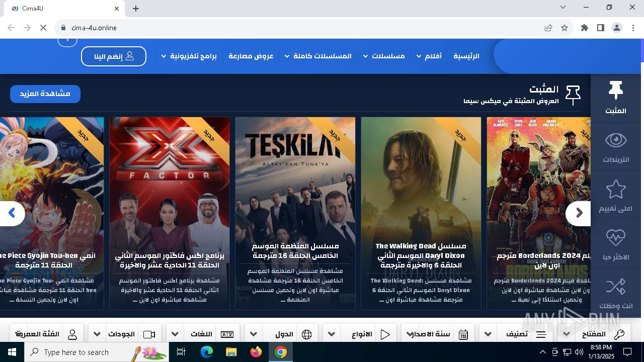Open the Windows Start menu

[x=12, y=352]
